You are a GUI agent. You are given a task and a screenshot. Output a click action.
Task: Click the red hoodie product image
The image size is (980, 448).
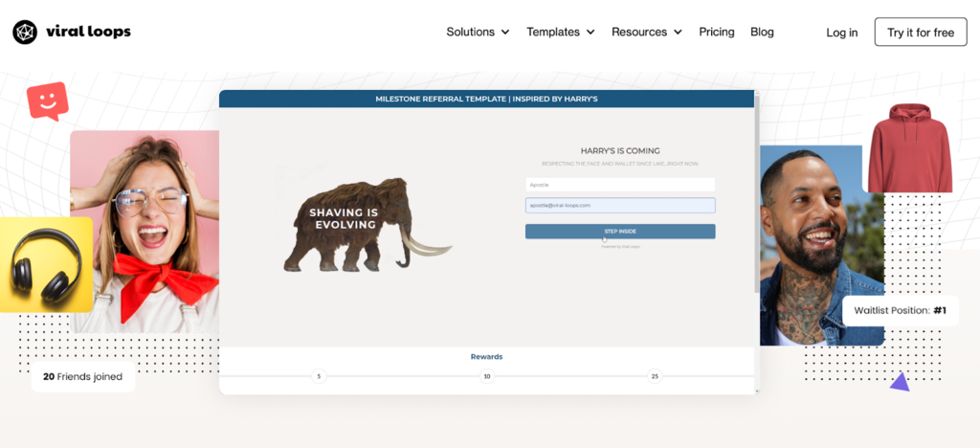(x=910, y=147)
